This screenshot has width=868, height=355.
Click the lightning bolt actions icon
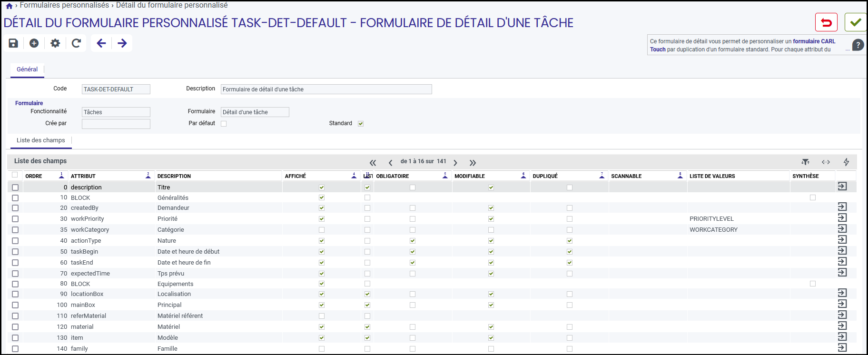(x=846, y=162)
